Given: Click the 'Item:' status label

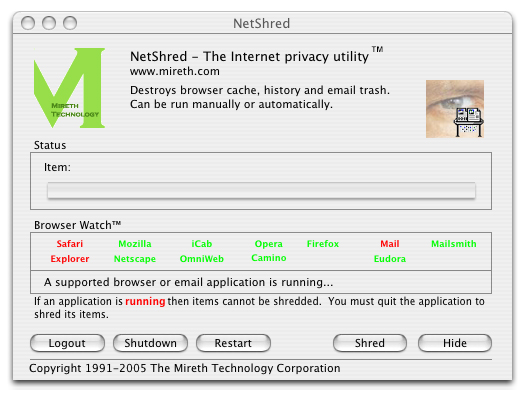Looking at the screenshot, I should tap(57, 167).
